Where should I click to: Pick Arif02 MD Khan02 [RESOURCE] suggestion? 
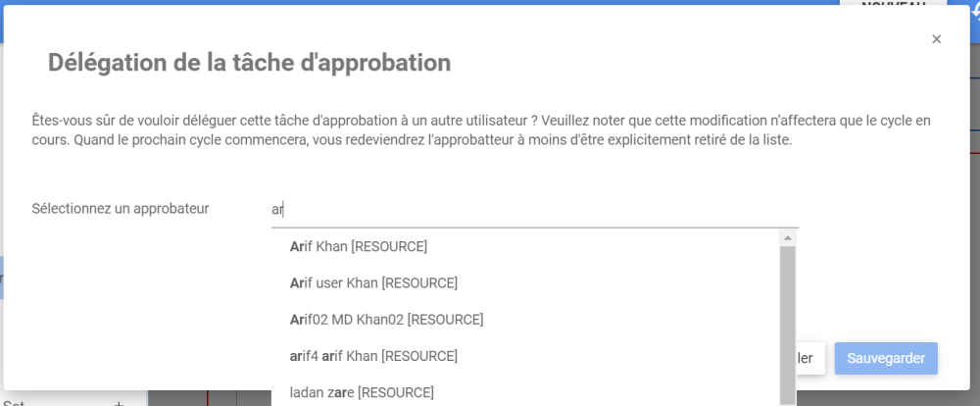(386, 319)
